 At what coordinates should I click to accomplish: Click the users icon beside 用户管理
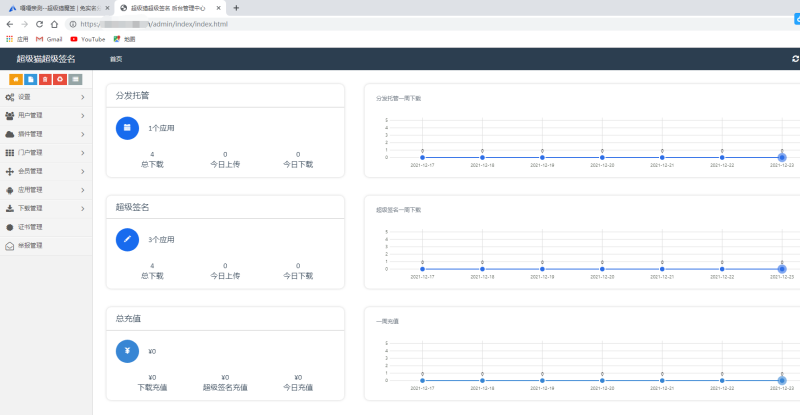tap(10, 115)
